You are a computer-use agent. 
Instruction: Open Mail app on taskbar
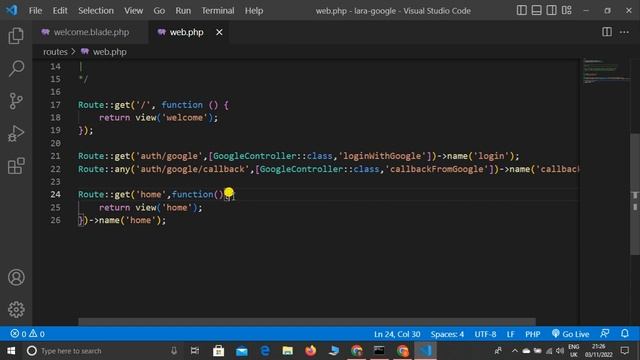(x=242, y=351)
